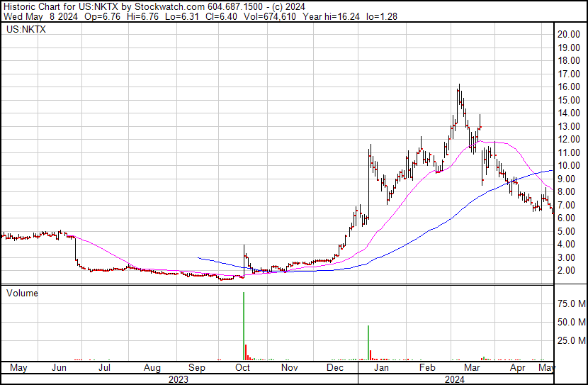Click the Stockwatch.com text in the chart header
Screen dimensions: 588x385
165,6
